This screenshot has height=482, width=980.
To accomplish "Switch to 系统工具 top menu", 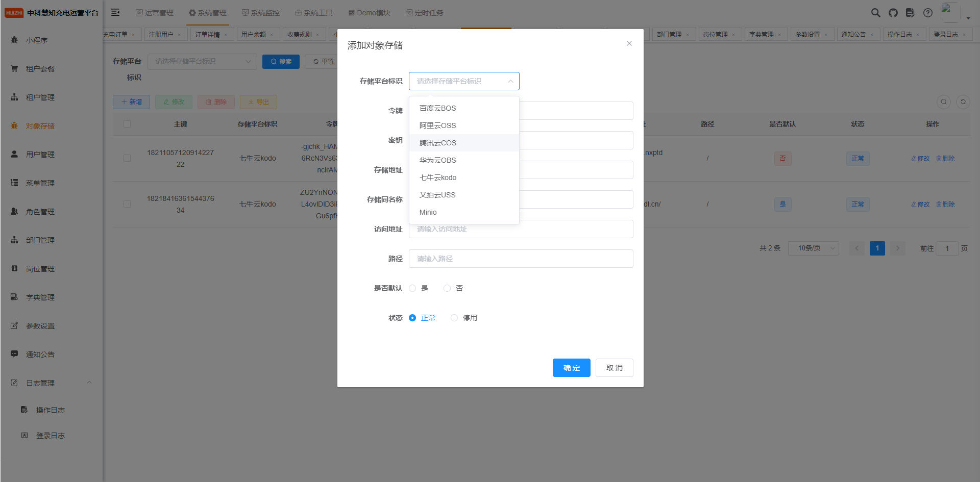I will pos(313,13).
